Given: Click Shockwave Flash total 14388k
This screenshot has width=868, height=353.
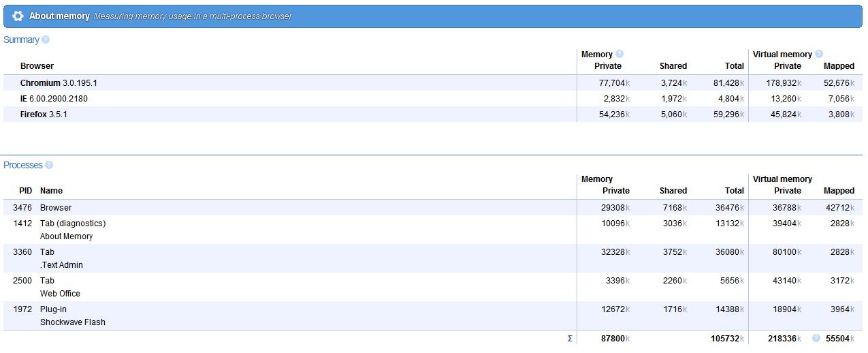Looking at the screenshot, I should (x=730, y=309).
